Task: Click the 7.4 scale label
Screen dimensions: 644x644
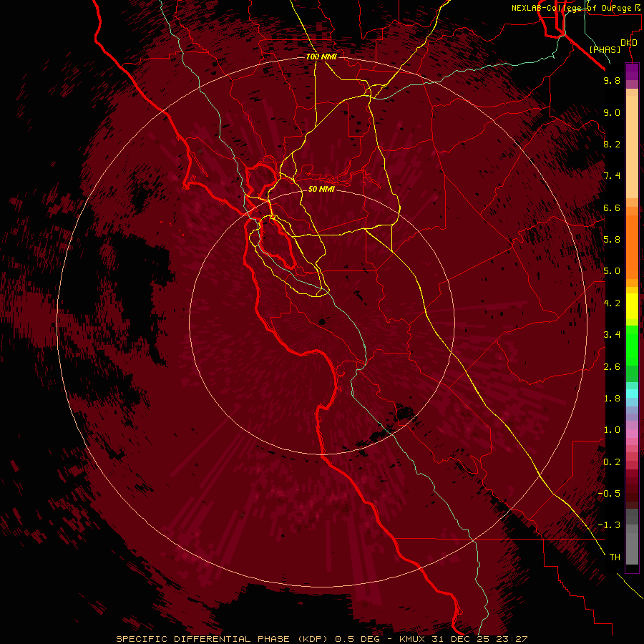Action: pyautogui.click(x=612, y=176)
